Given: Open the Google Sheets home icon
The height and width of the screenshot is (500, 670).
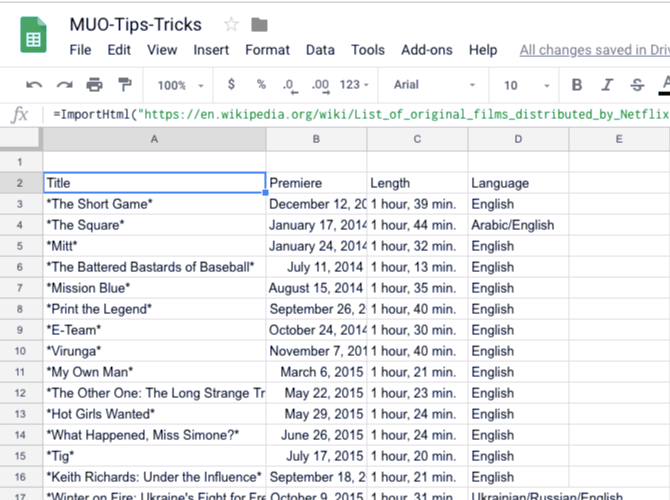Looking at the screenshot, I should click(x=33, y=37).
